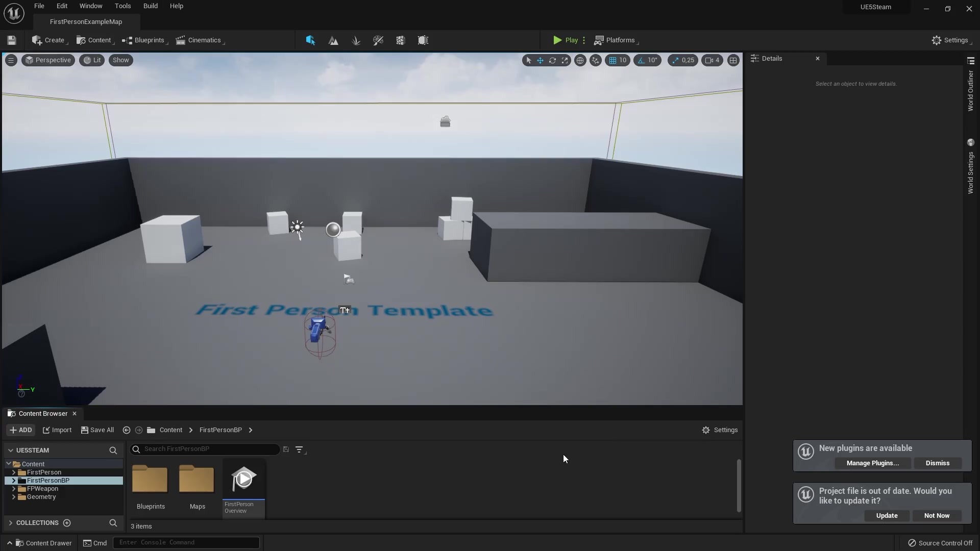Screen dimensions: 980x551
Task: Open the viewport layout grid icon
Action: click(733, 60)
